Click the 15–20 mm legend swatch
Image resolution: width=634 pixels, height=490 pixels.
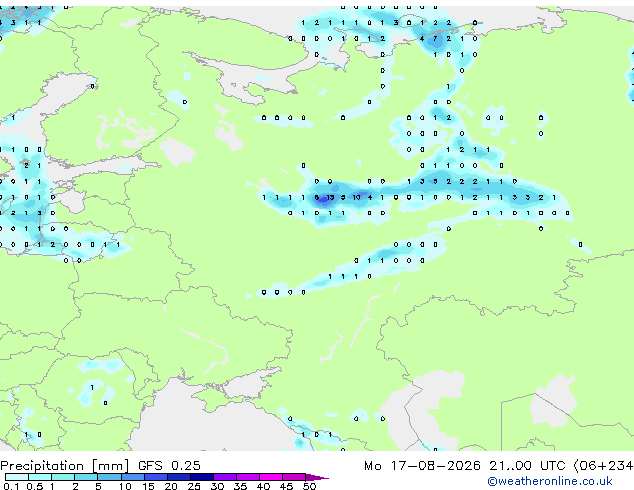point(155,477)
